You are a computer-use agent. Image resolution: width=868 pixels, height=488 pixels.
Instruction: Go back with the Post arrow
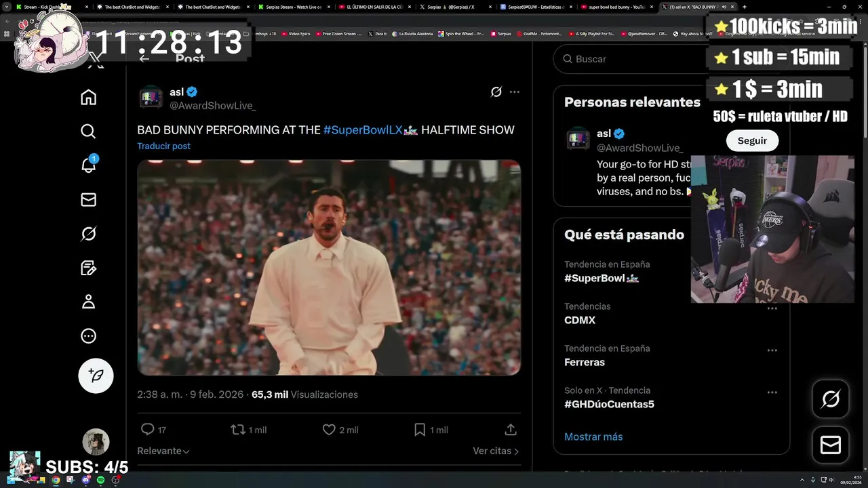[144, 59]
